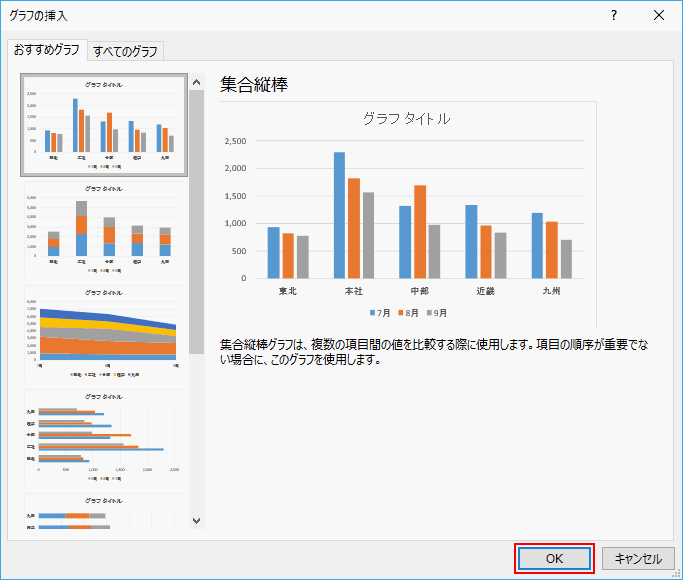Switch to the おすすめグラフ tab
The width and height of the screenshot is (683, 580).
coord(47,51)
